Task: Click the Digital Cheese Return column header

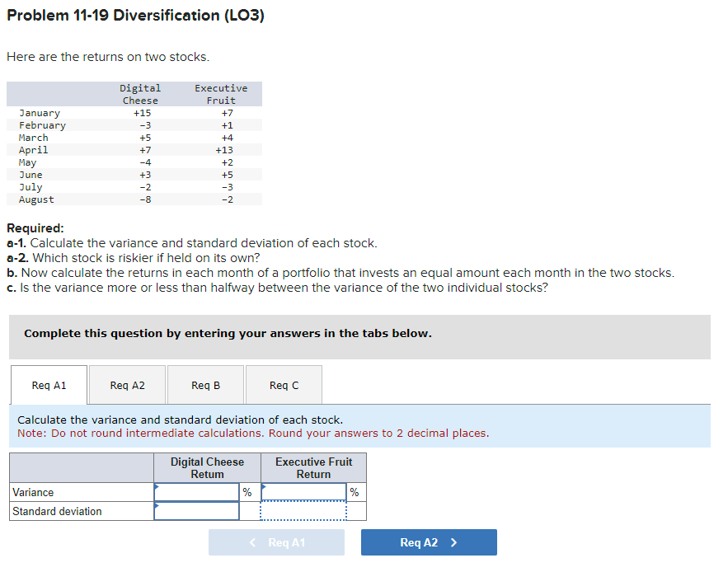Action: pyautogui.click(x=207, y=467)
